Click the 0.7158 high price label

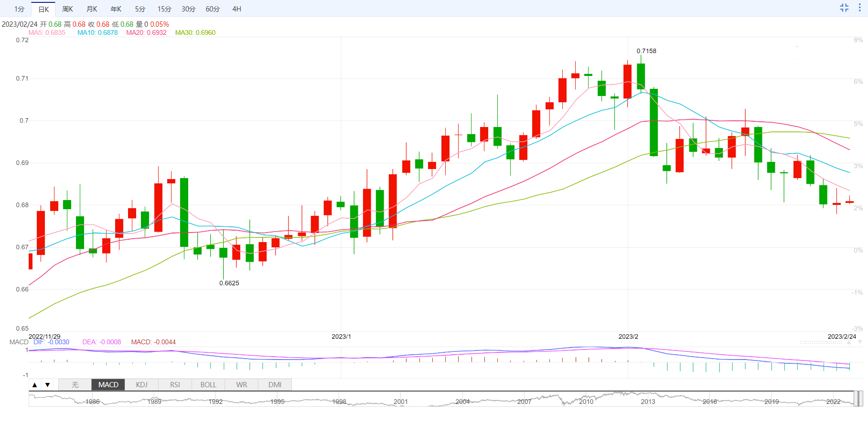646,51
